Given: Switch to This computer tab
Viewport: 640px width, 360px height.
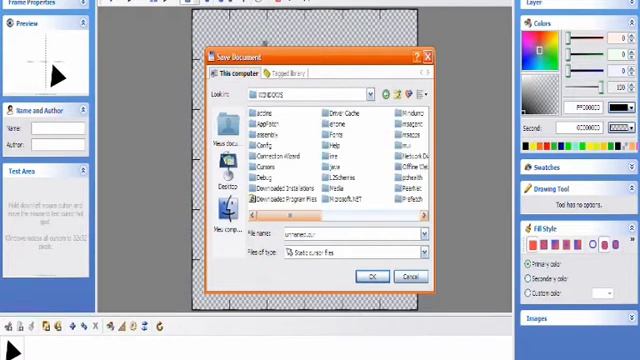Looking at the screenshot, I should [235, 73].
